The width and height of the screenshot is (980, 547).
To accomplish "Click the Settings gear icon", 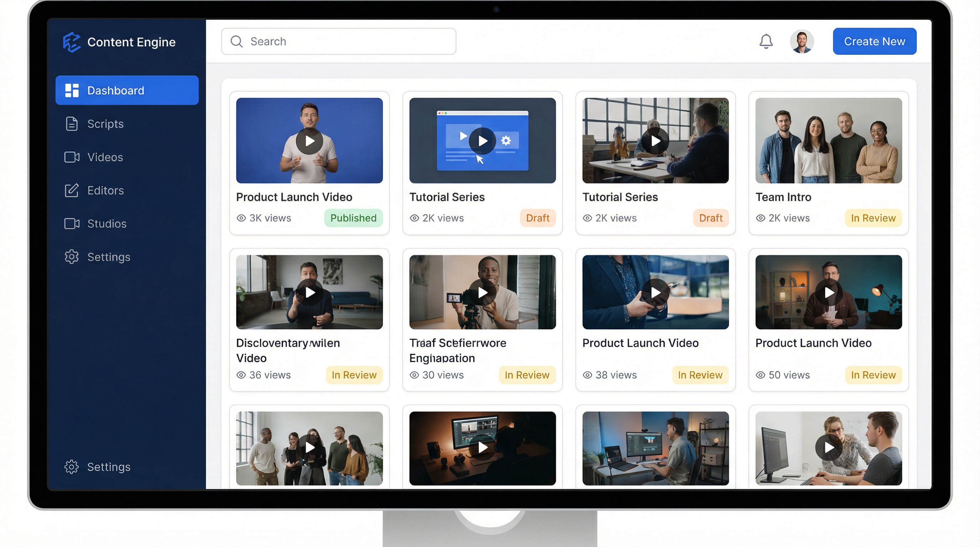I will (x=72, y=257).
